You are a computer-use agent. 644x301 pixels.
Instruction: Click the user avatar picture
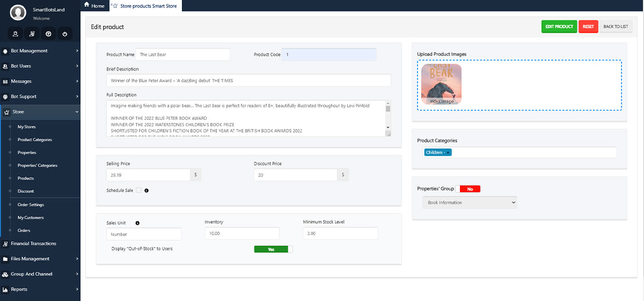tap(18, 12)
